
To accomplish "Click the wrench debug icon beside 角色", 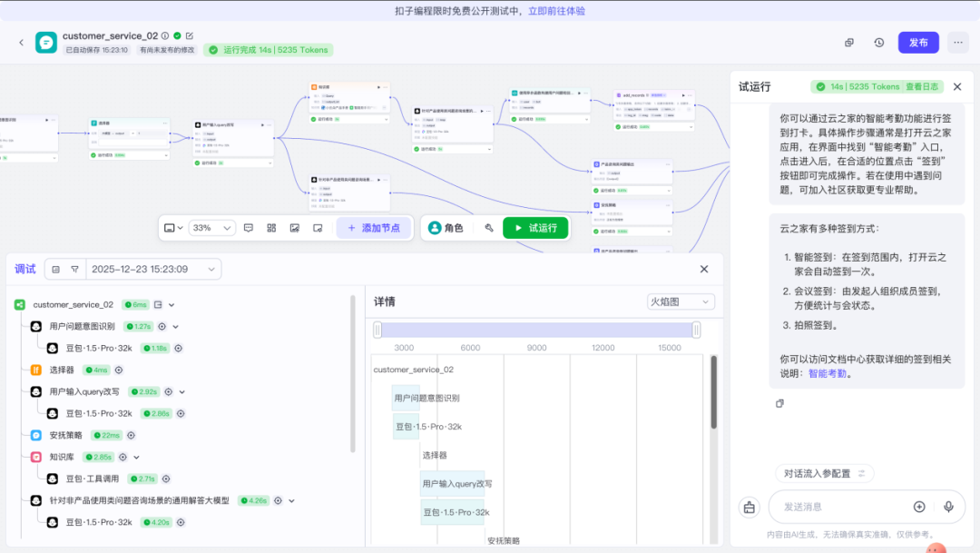I will pos(489,228).
